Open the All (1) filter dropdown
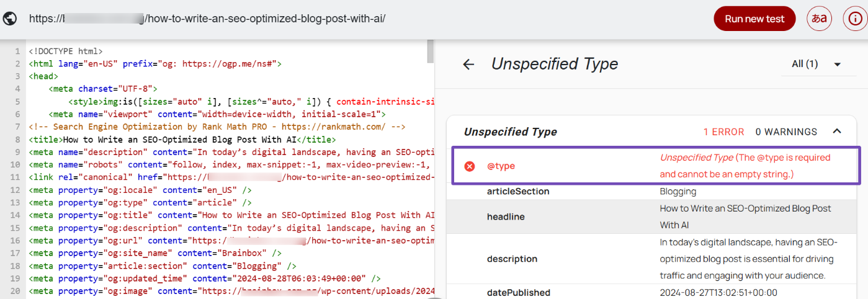The image size is (868, 299). pyautogui.click(x=816, y=65)
